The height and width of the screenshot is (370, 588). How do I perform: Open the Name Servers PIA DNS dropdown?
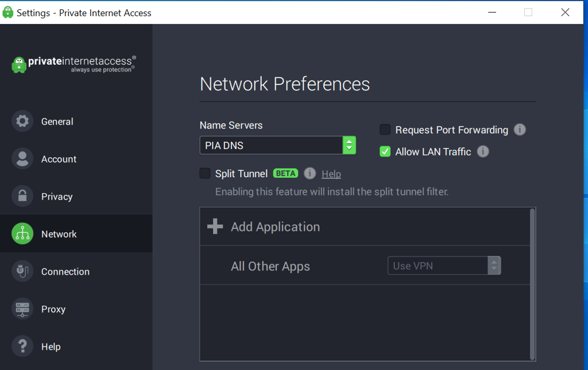point(277,145)
